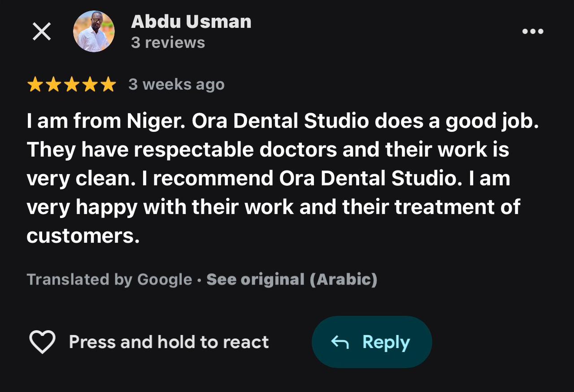
Task: Tap the heart react icon
Action: coord(42,342)
